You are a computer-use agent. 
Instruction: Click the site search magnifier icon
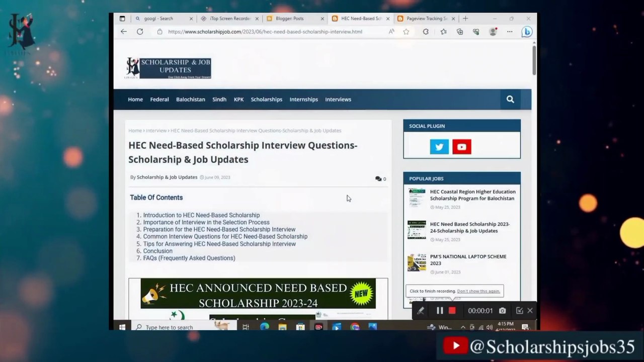pyautogui.click(x=510, y=100)
